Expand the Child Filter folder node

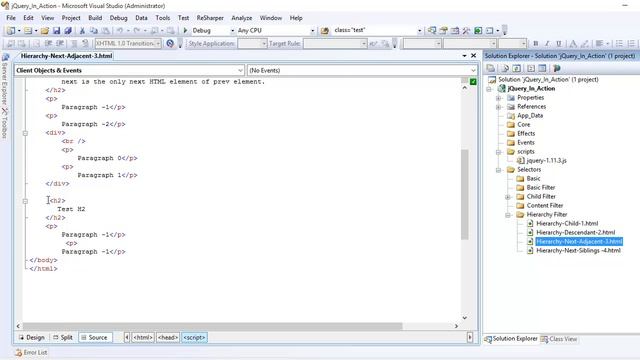coord(508,197)
